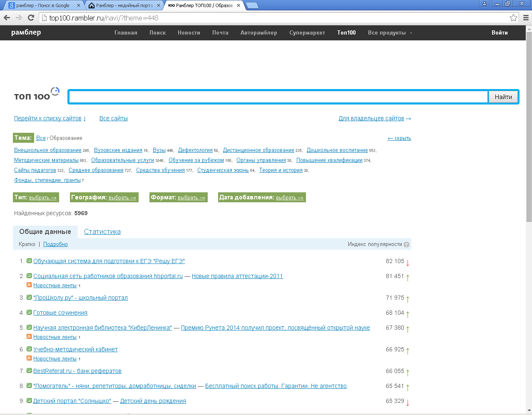Click the Топ 100 logo
Viewport: 532px width, 415px height.
click(37, 94)
